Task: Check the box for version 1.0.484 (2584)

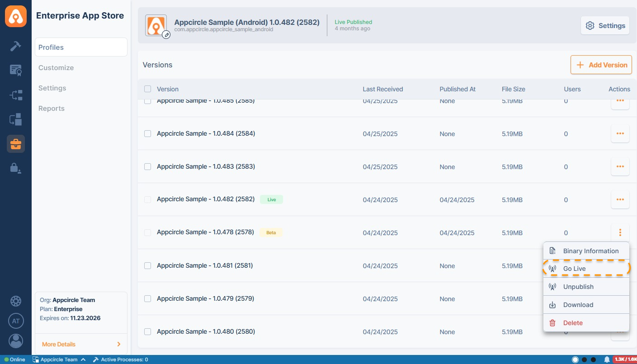Action: [147, 134]
